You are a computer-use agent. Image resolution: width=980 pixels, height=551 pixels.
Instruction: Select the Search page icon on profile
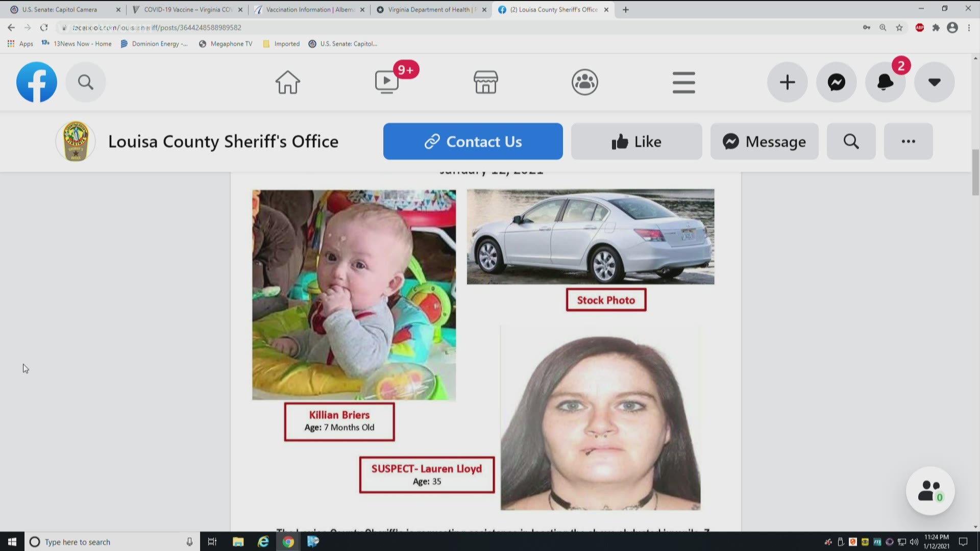click(x=851, y=141)
